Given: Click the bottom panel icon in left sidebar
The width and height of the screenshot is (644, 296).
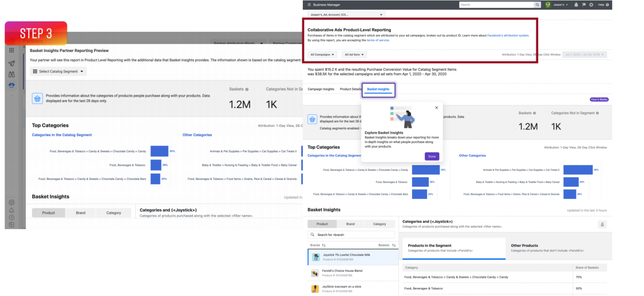Looking at the screenshot, I should point(12,225).
